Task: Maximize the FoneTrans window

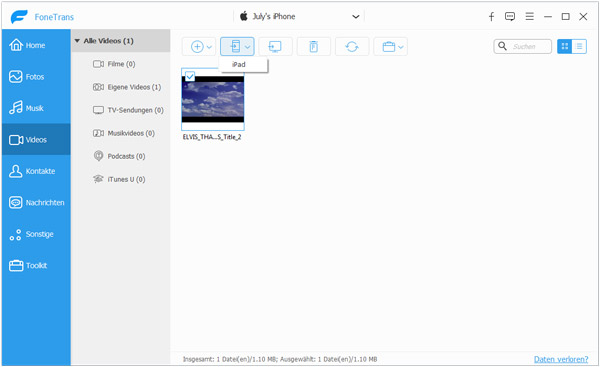Action: pos(565,16)
